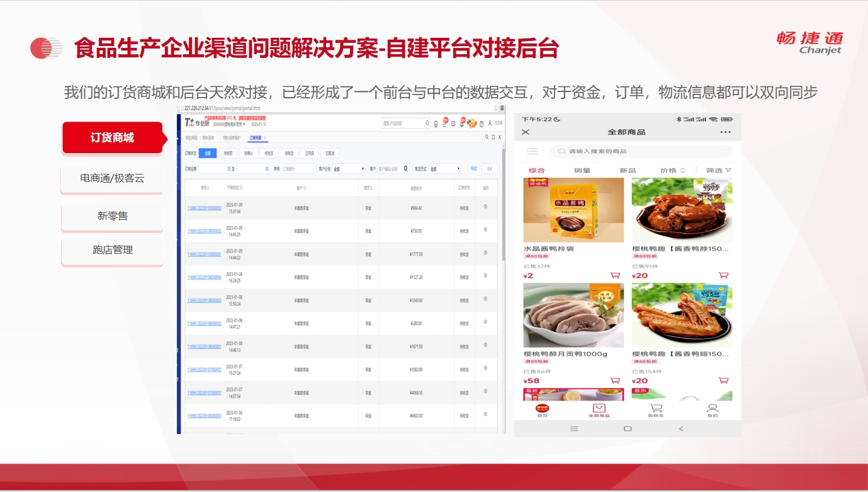This screenshot has height=492, width=868.
Task: Filter orders by 待发货 status
Action: point(269,153)
